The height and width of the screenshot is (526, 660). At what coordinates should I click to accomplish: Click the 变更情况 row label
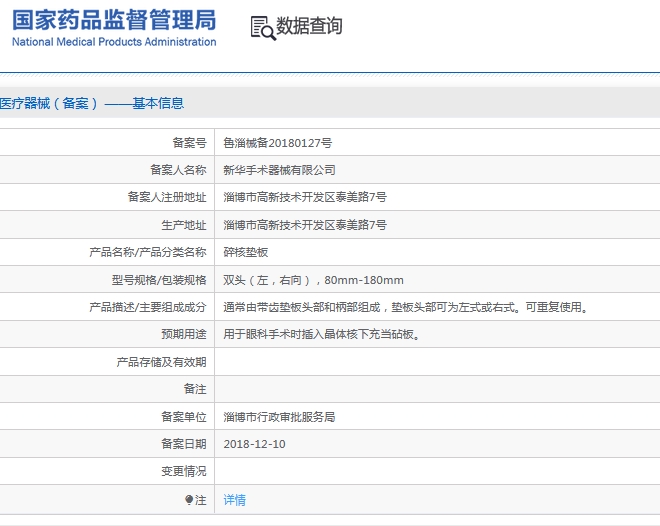[x=184, y=471]
